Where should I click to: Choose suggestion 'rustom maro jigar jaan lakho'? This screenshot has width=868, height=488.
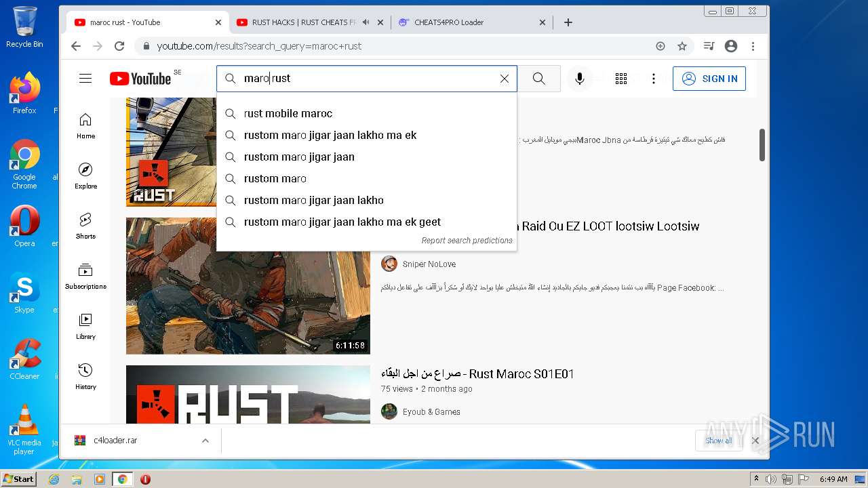367,201
